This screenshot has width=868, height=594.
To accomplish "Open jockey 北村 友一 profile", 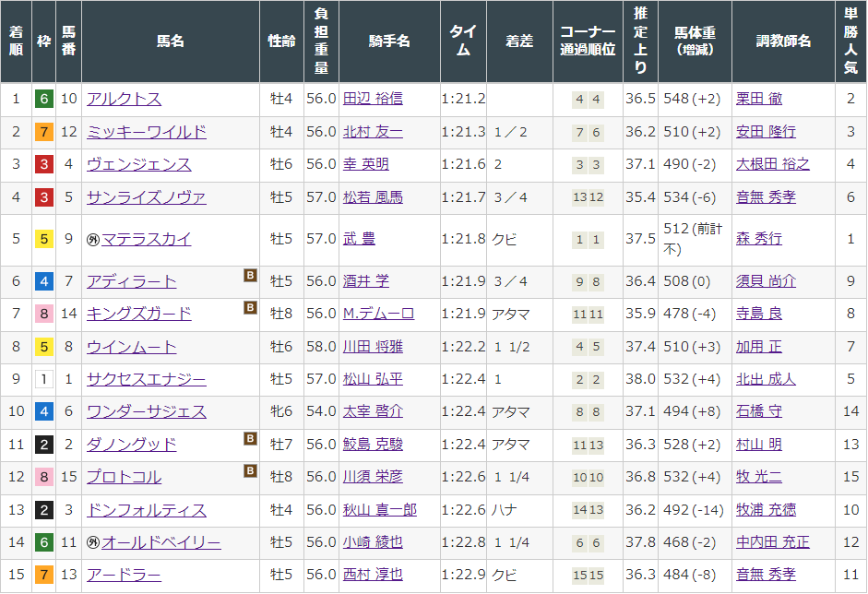I will pos(373,132).
